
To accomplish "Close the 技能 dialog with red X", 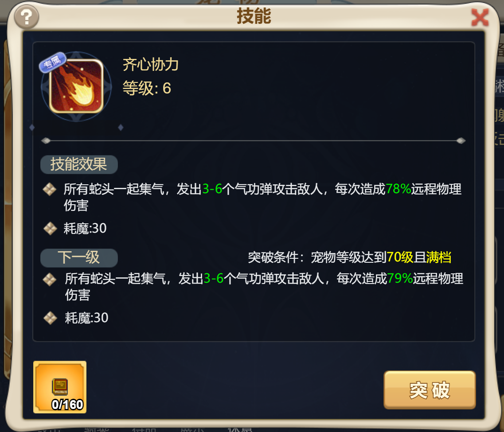I will pos(480,18).
